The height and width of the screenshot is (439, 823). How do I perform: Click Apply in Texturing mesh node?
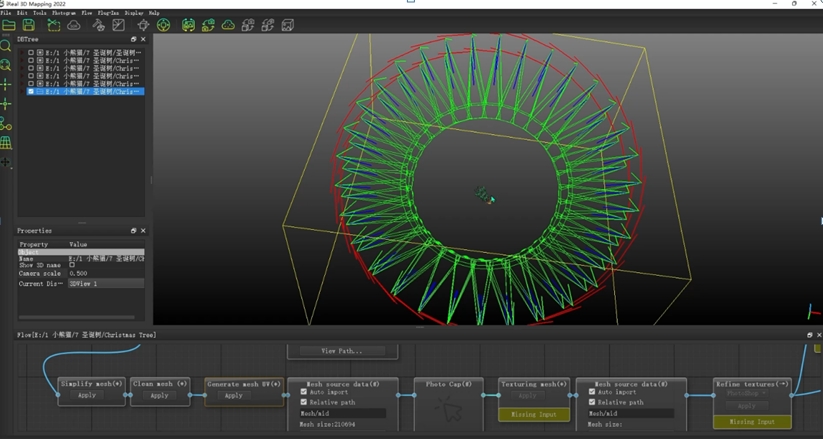click(x=527, y=395)
